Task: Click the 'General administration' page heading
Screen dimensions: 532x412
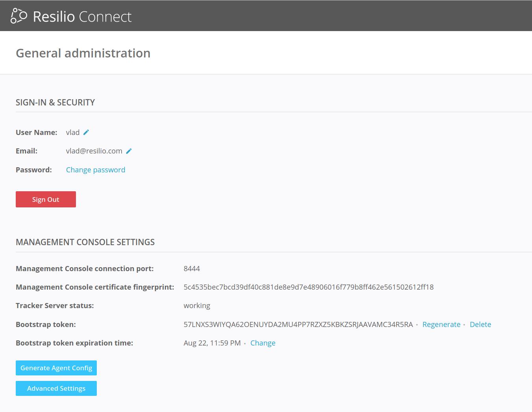Action: [83, 53]
